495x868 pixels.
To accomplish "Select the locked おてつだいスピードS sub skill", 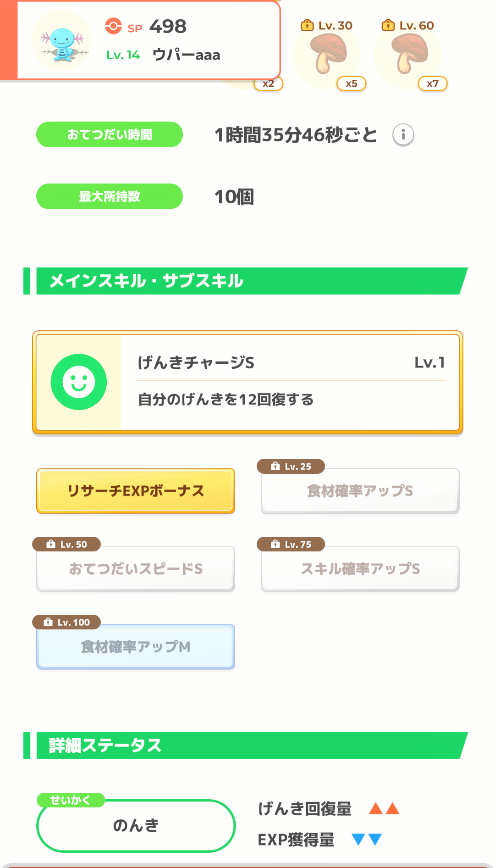I will pyautogui.click(x=136, y=569).
